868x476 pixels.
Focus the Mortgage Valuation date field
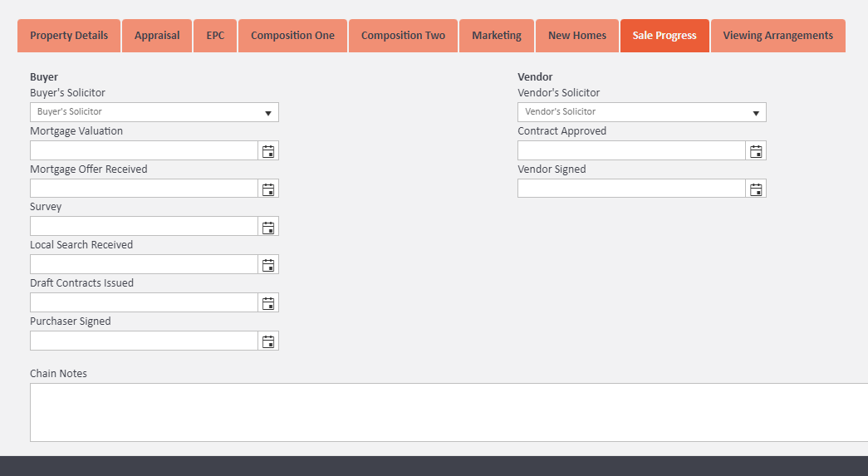tap(144, 151)
